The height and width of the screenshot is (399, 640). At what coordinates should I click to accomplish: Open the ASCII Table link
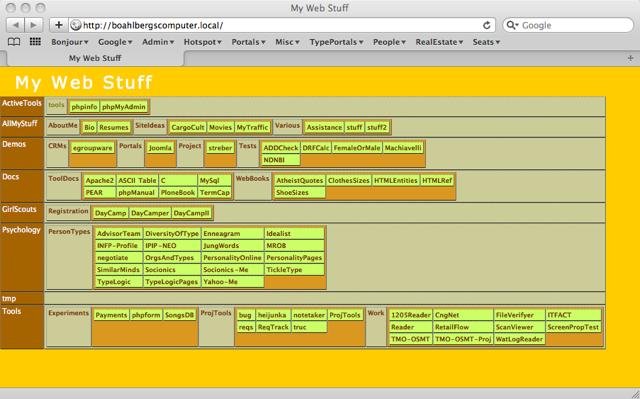tap(137, 180)
